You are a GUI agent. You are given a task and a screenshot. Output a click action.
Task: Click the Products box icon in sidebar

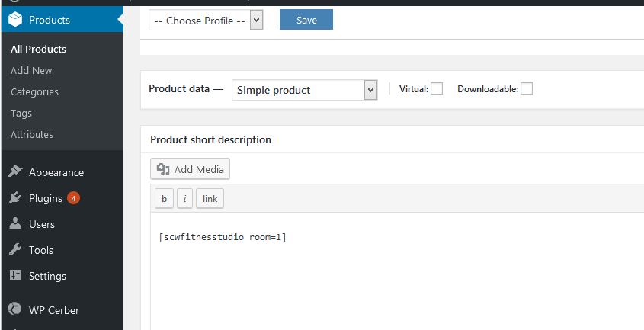point(15,20)
